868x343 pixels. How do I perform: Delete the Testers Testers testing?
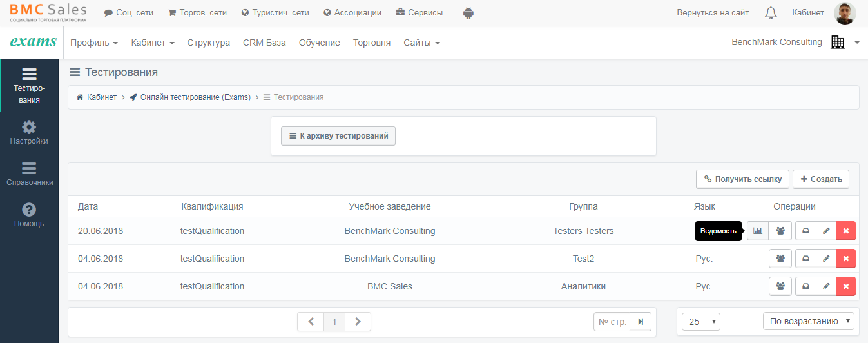click(846, 231)
